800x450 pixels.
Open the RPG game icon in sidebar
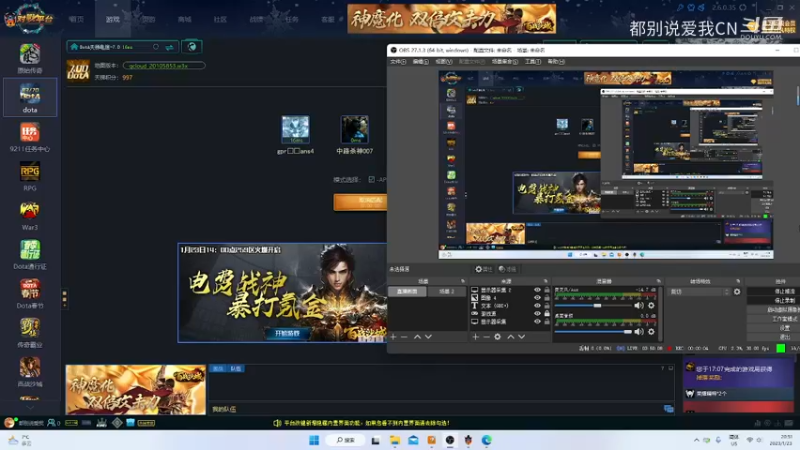pos(30,172)
